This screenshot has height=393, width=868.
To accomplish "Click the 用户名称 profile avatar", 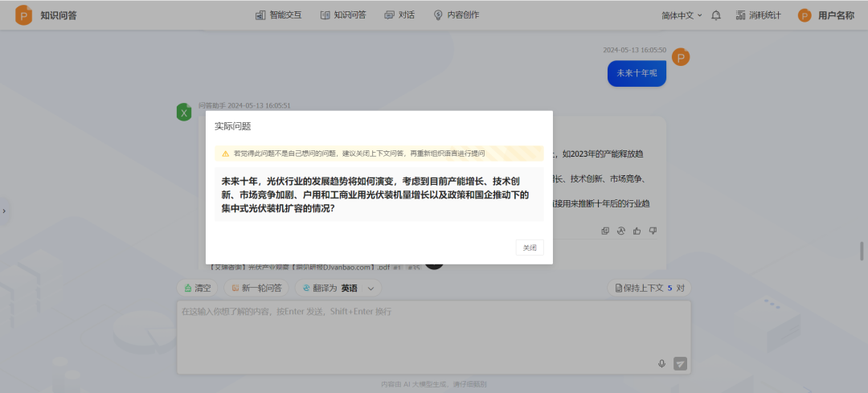I will pyautogui.click(x=805, y=15).
